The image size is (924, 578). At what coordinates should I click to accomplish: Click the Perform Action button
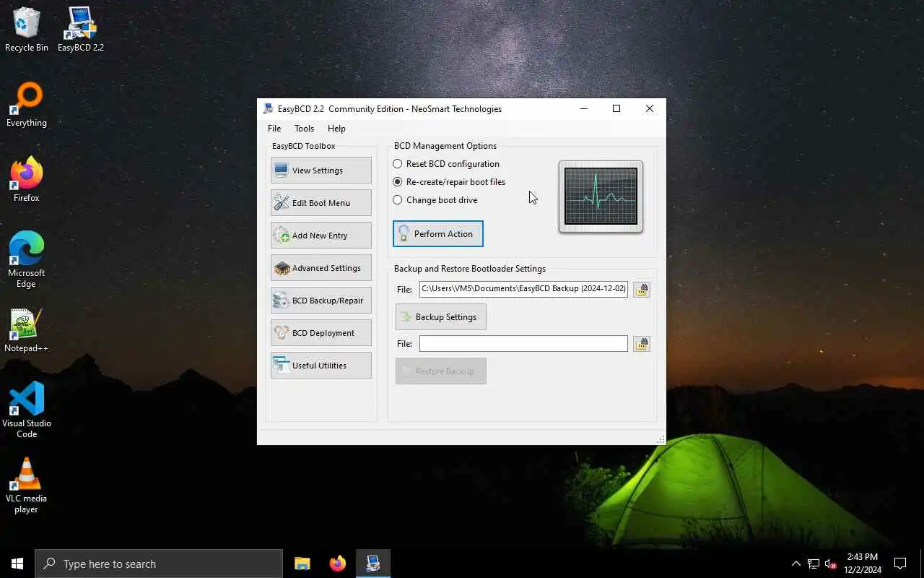438,234
